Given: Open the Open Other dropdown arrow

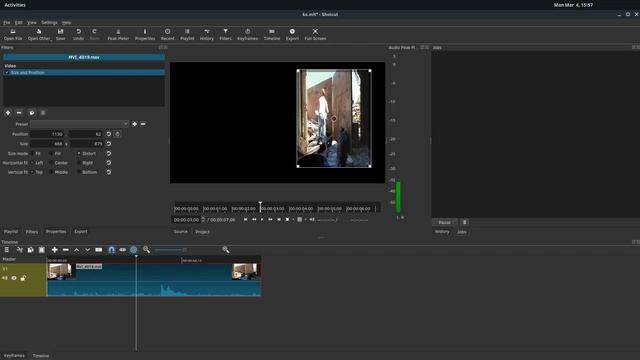Looking at the screenshot, I should [51, 40].
